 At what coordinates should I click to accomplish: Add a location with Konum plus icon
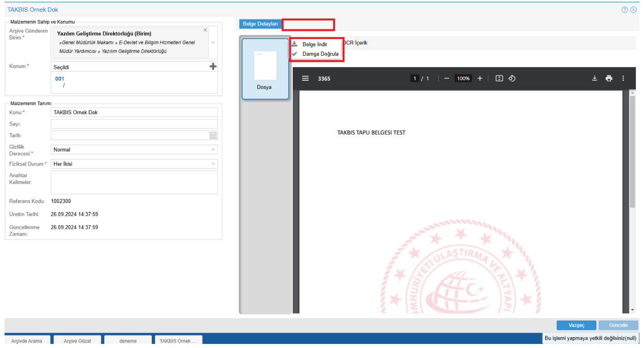[213, 67]
